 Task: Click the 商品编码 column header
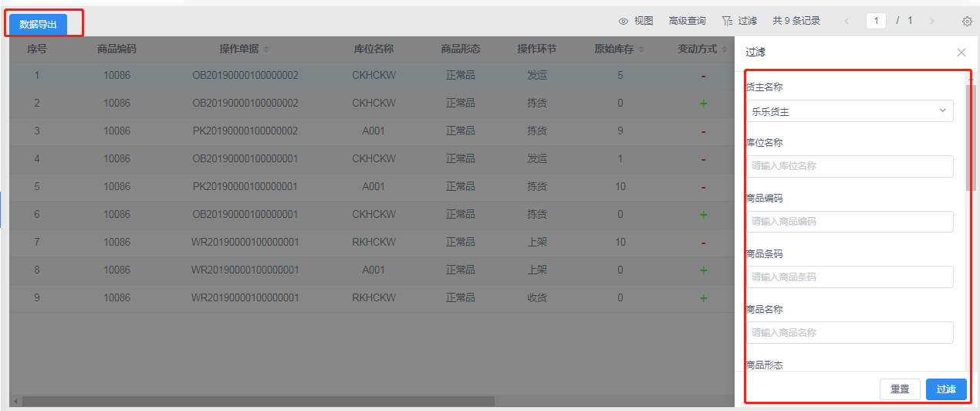[117, 49]
